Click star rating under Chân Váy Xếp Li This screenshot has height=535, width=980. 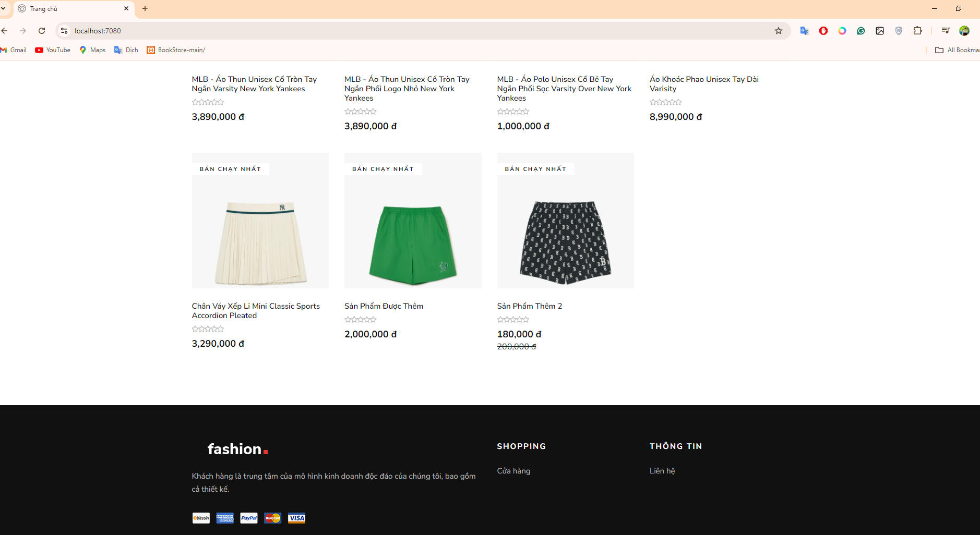click(208, 329)
